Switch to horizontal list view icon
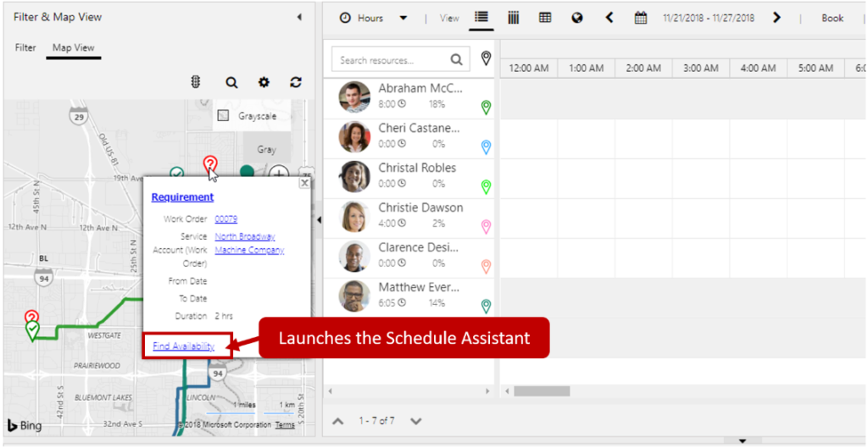868x448 pixels. point(481,18)
